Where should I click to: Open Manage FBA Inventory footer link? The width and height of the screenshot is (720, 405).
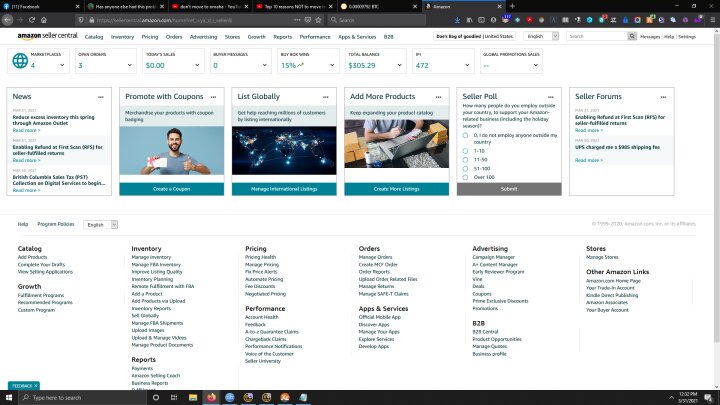[156, 264]
